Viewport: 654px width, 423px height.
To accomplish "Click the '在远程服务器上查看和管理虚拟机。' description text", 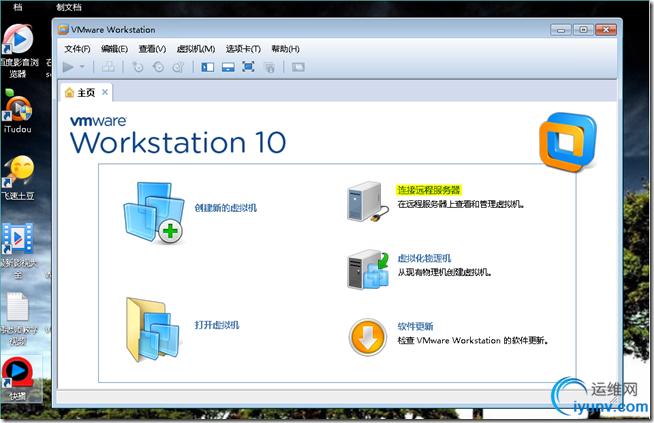I will [x=461, y=204].
